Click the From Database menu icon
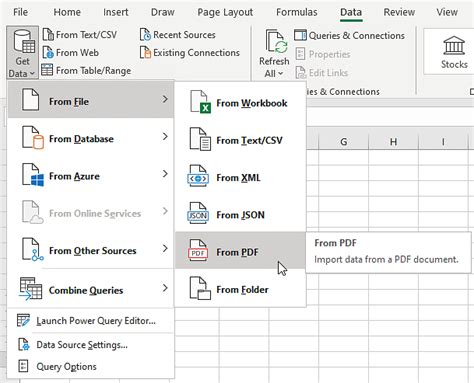Viewport: 474px width, 383px height. click(x=33, y=137)
